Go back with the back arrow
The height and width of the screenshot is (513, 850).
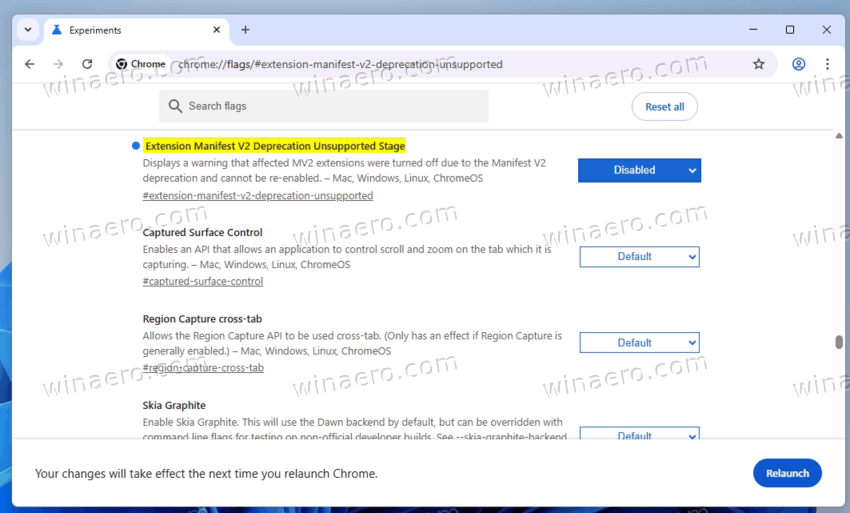tap(30, 64)
